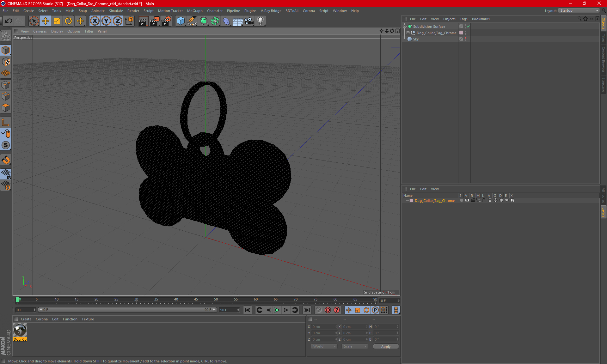This screenshot has width=607, height=364.
Task: Toggle X axis lock
Action: pos(95,21)
